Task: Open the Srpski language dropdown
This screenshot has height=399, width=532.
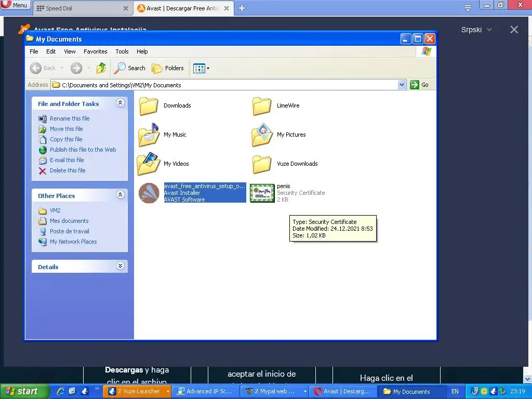Action: click(x=476, y=30)
